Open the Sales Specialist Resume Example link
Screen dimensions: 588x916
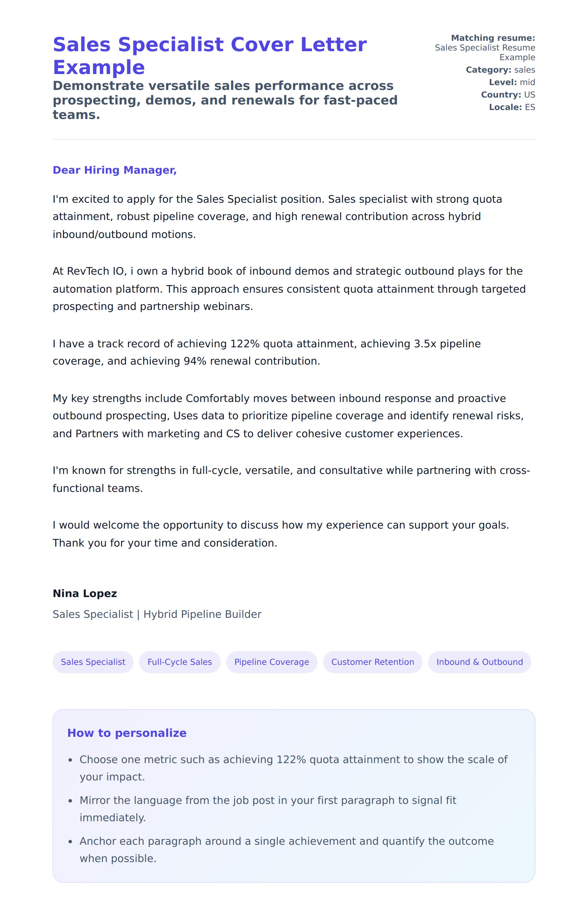pos(485,52)
